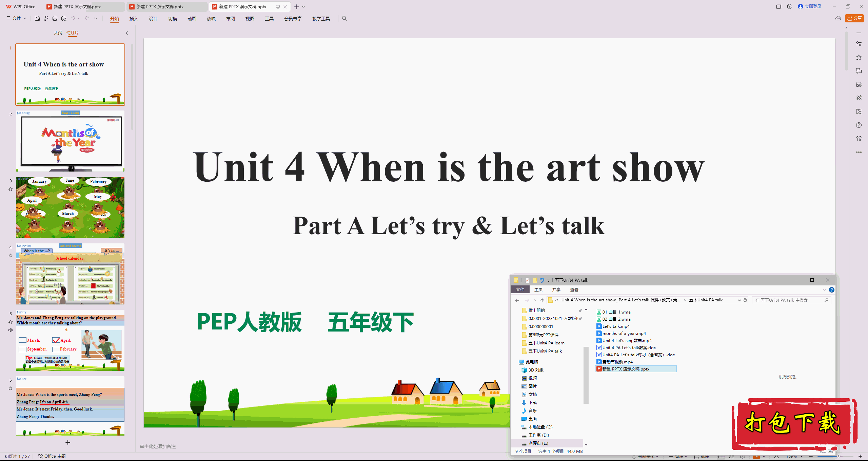The height and width of the screenshot is (461, 868).
Task: Click the sound icon beside slide 5
Action: [11, 330]
